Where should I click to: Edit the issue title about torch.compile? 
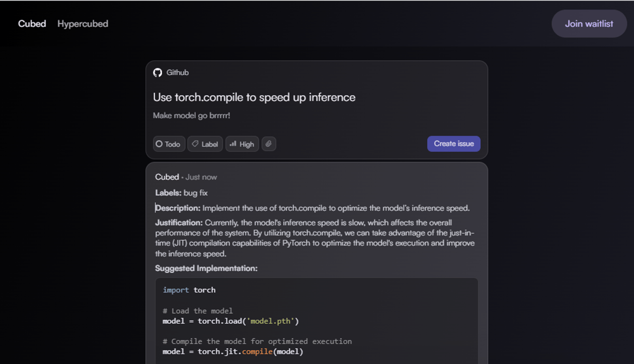[254, 97]
